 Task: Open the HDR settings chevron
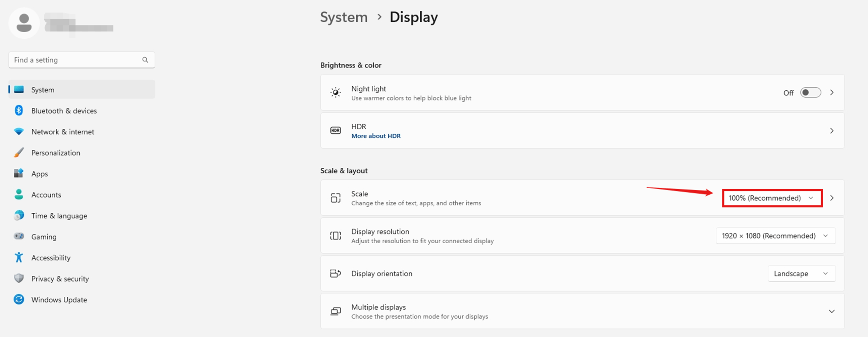coord(832,131)
